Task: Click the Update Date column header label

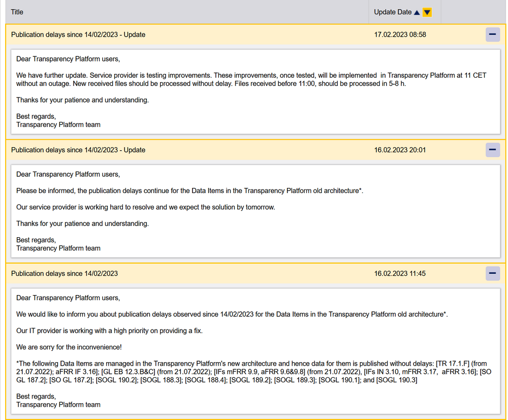Action: tap(393, 12)
